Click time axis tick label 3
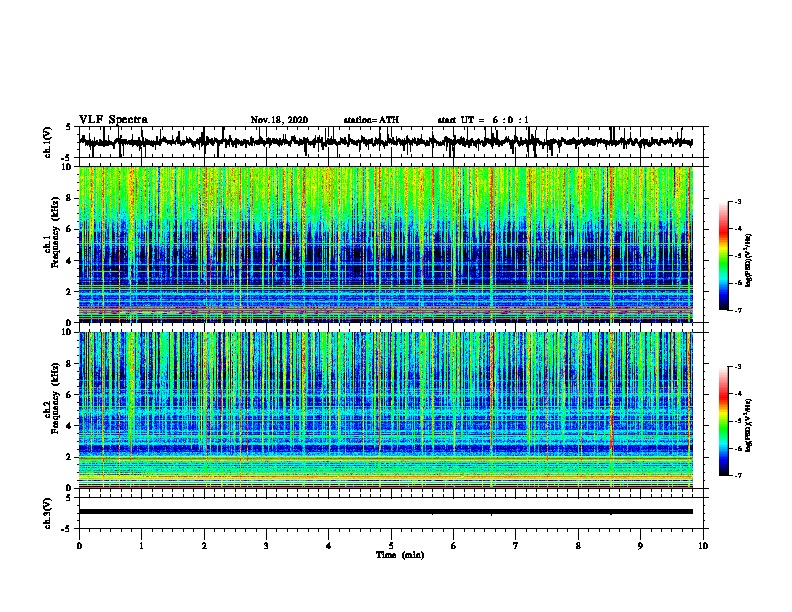Viewport: 792px width, 612px height. [x=266, y=546]
